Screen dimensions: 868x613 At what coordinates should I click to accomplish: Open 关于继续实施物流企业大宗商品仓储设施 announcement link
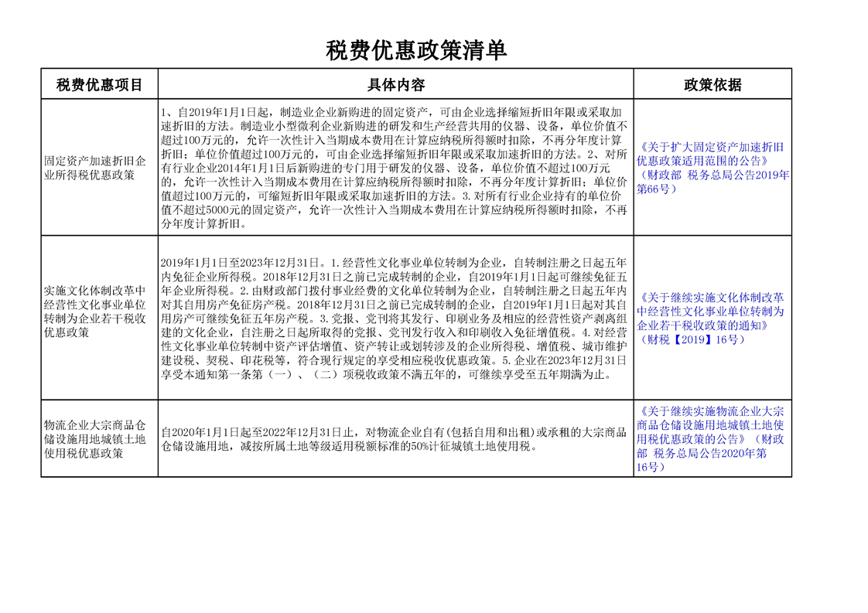pos(713,425)
